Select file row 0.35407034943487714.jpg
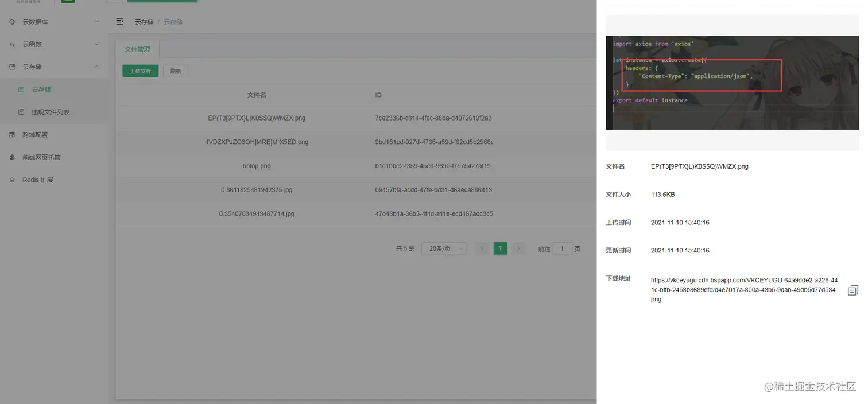 (356, 213)
